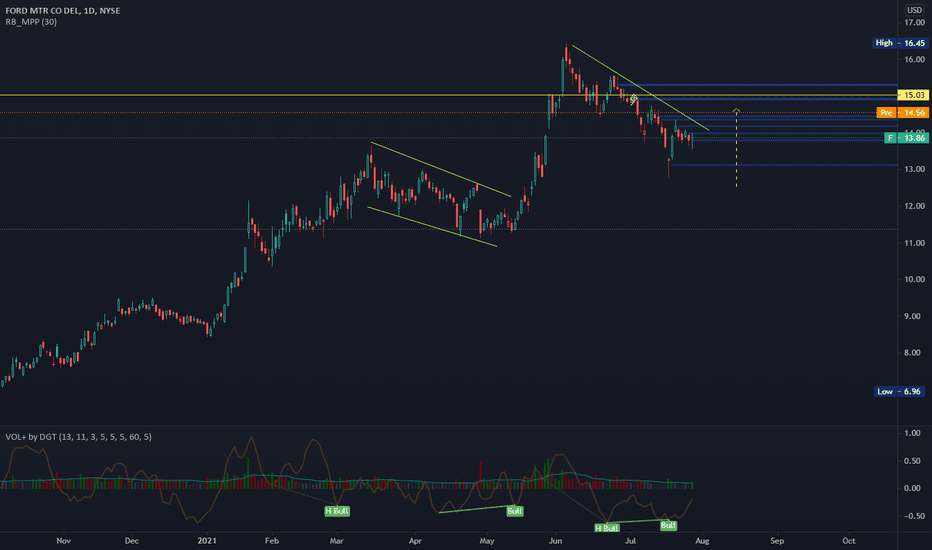This screenshot has height=550, width=932.
Task: Click the 10.00 price axis label
Action: [914, 279]
